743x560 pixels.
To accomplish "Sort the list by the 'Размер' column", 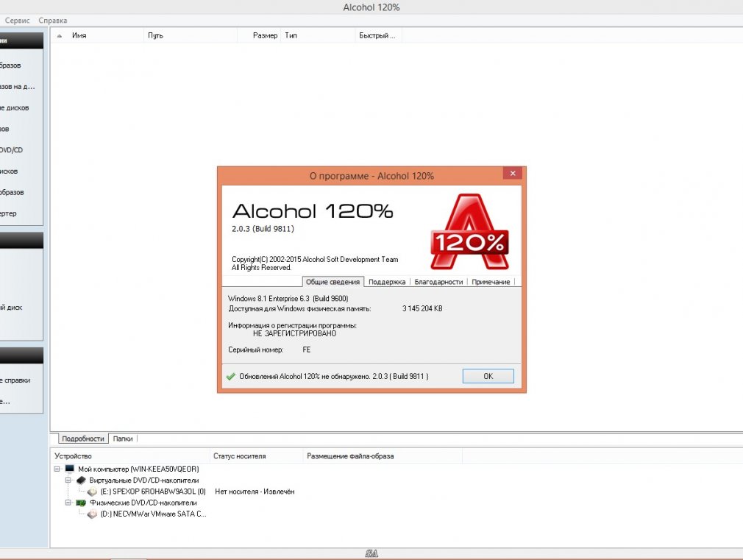I will click(x=259, y=35).
